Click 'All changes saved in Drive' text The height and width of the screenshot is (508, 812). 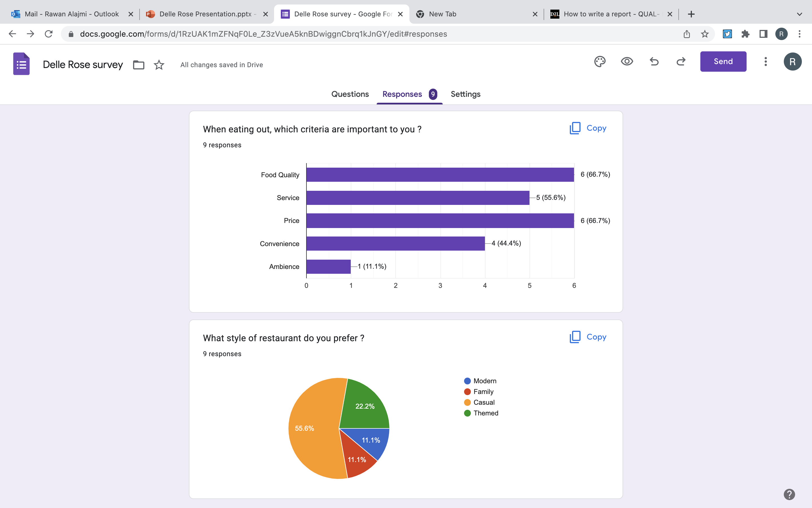[221, 65]
